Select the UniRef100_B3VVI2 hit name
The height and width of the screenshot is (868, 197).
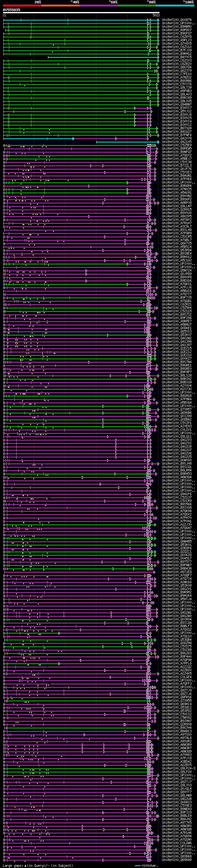click(177, 125)
